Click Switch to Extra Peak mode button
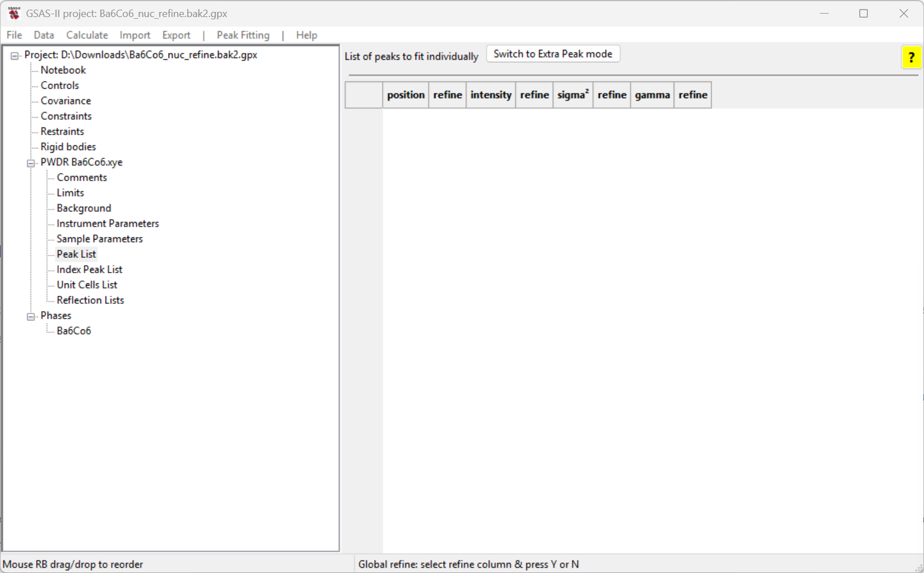 [553, 54]
